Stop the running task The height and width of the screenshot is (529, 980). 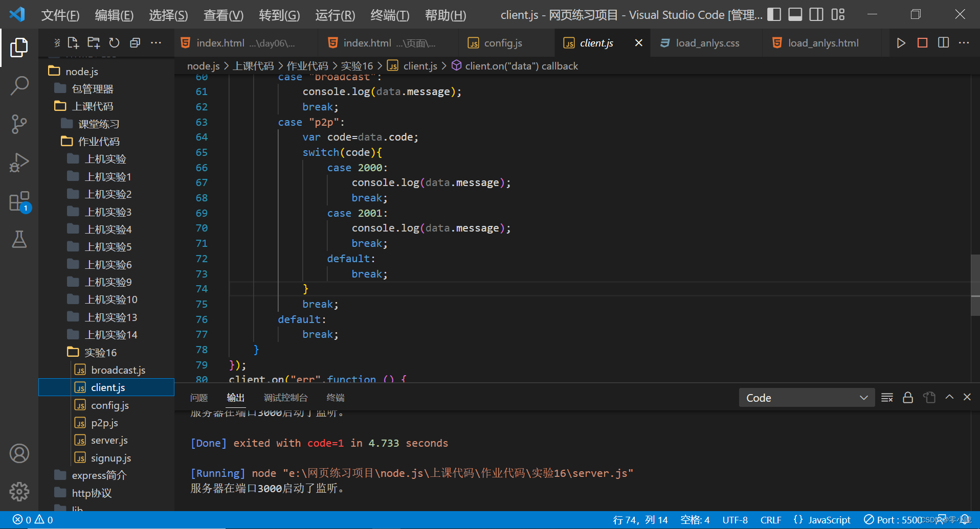tap(922, 43)
